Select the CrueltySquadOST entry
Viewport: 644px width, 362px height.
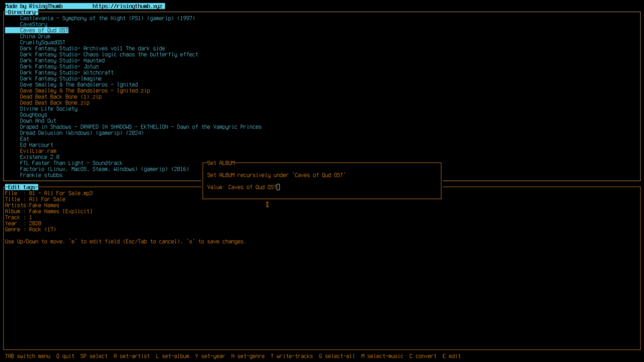tap(42, 42)
